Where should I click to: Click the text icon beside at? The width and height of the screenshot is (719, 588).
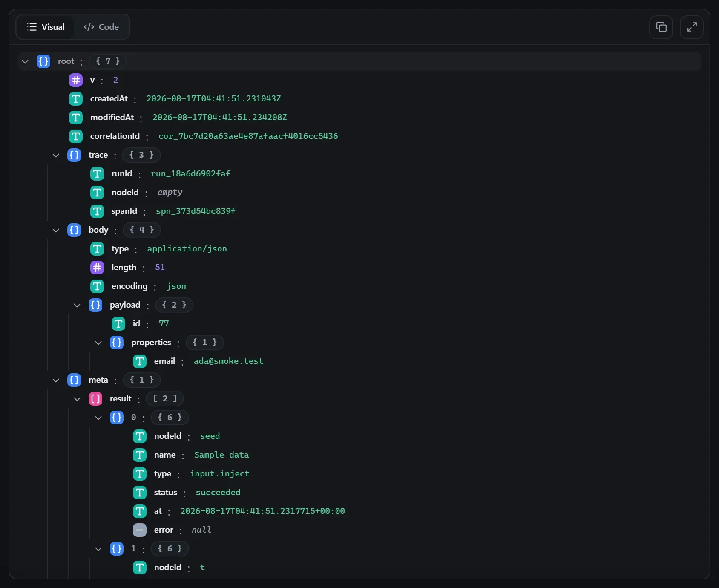(x=140, y=511)
